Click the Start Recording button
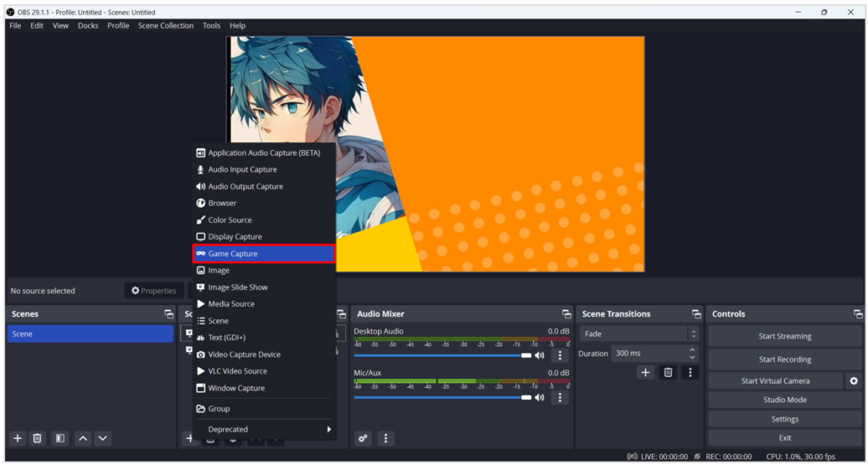868x465 pixels. pos(784,359)
